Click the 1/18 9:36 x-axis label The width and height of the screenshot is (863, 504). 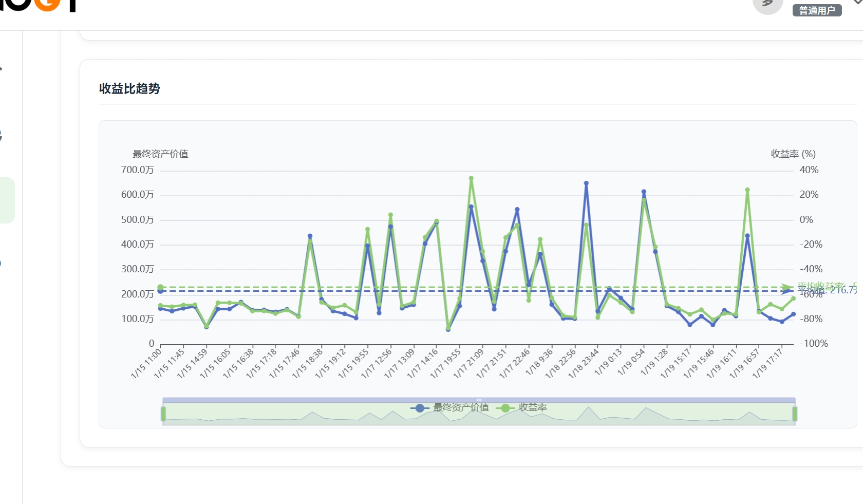(x=540, y=363)
